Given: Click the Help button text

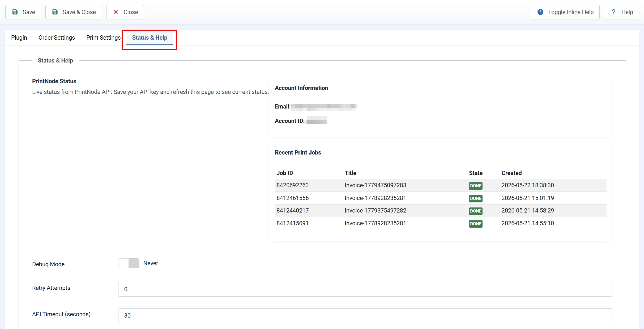Looking at the screenshot, I should tap(627, 12).
